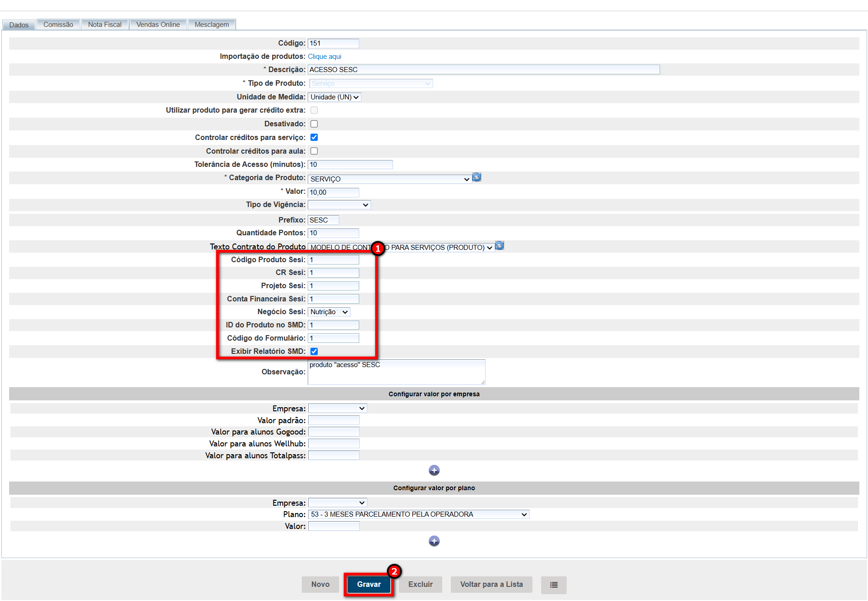
Task: Refresh the Categoria de Produto list
Action: [x=476, y=177]
